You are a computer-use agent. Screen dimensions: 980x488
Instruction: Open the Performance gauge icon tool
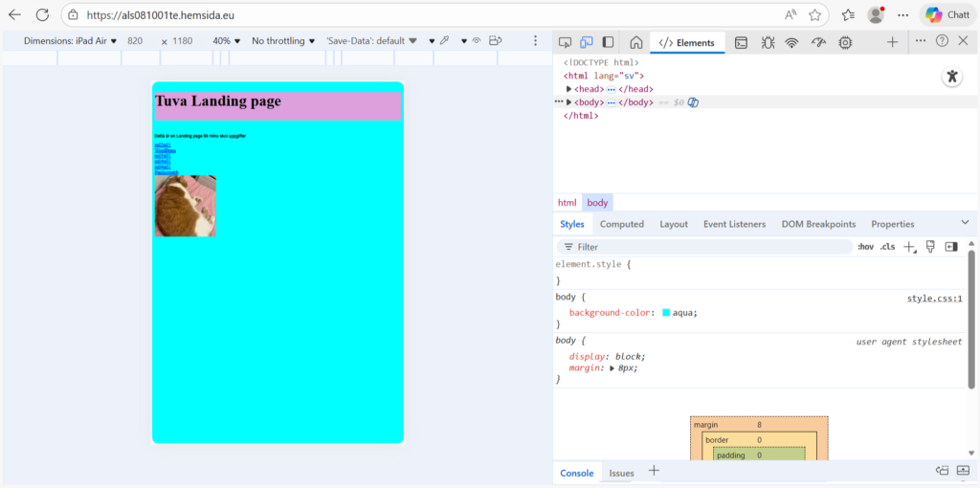(818, 42)
